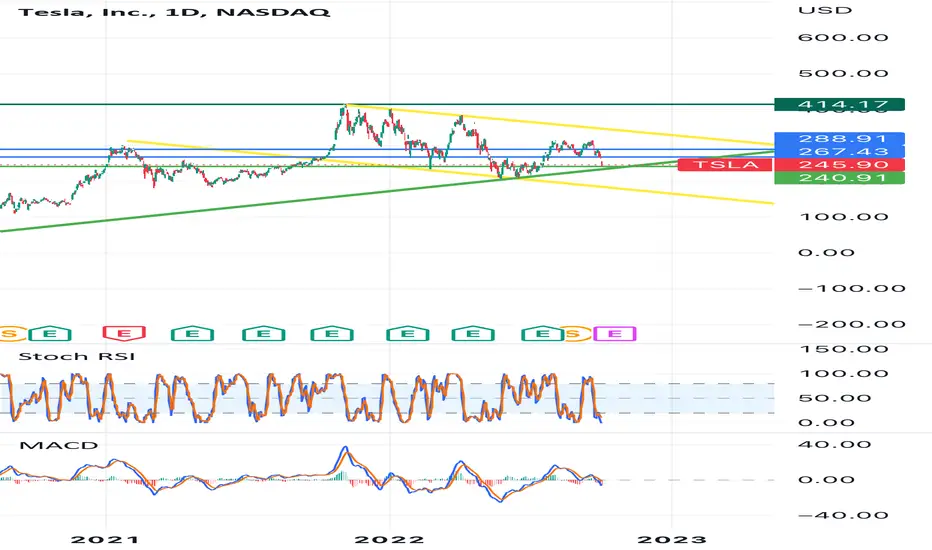This screenshot has height=550, width=932.
Task: Click the green E marker just right of red E
Action: coord(192,334)
